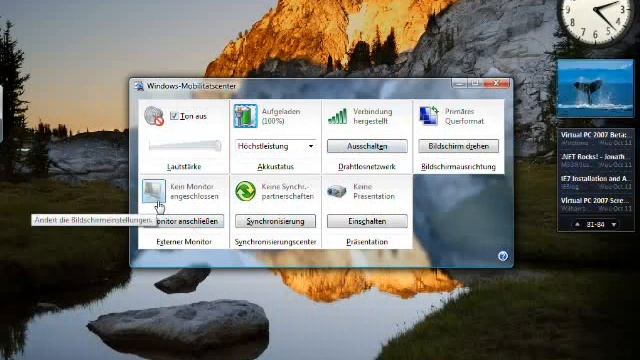
Task: Open help via the question mark icon
Action: tap(503, 256)
